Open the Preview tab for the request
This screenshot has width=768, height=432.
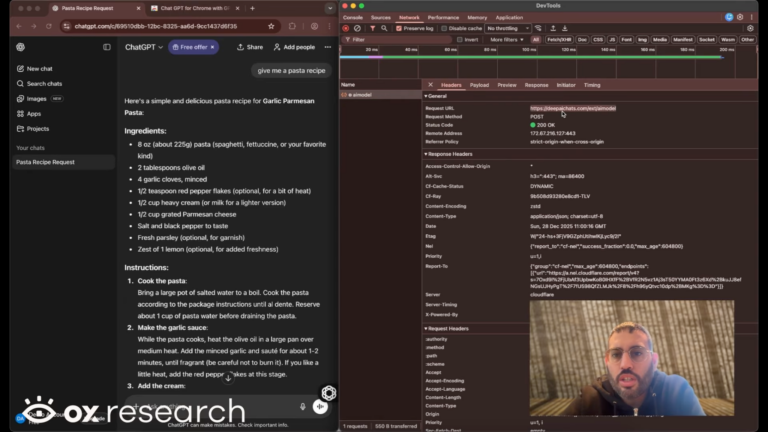click(x=507, y=85)
